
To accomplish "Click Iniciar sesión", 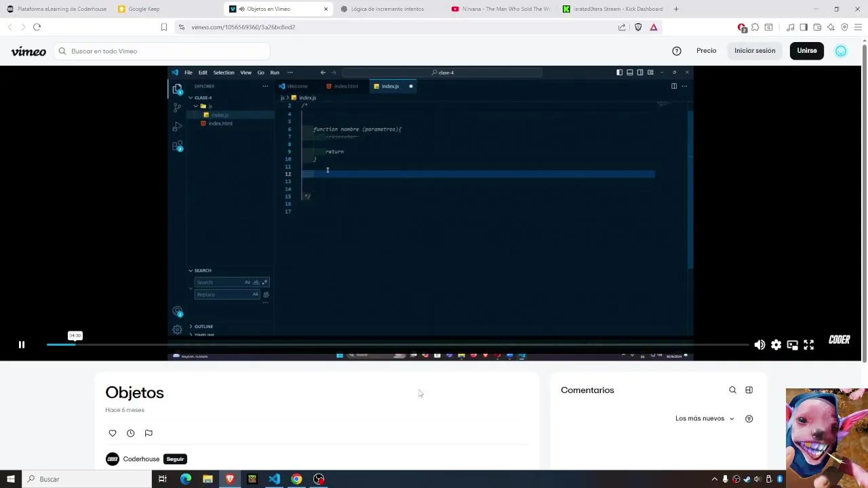I will tap(755, 51).
